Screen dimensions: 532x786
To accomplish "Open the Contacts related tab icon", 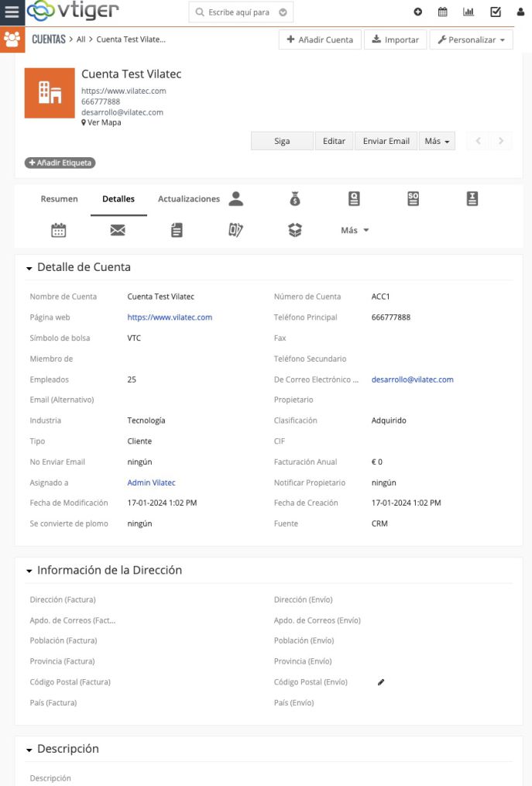I will [236, 199].
